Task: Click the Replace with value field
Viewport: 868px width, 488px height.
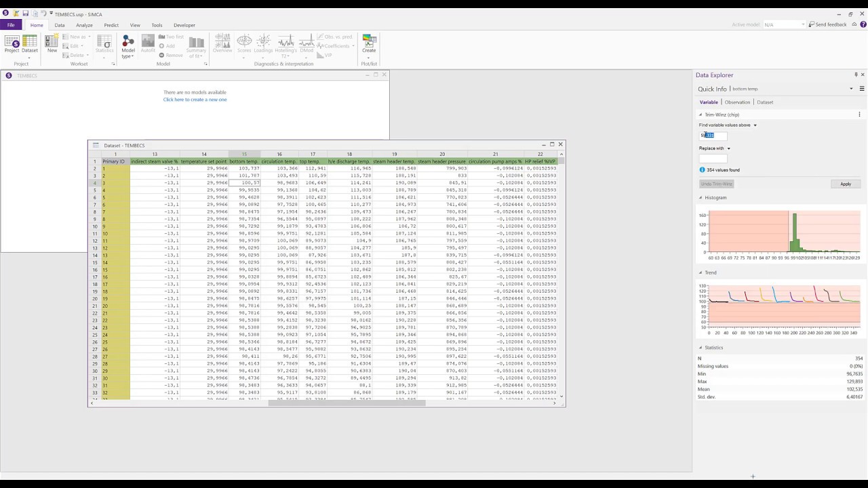Action: click(713, 159)
